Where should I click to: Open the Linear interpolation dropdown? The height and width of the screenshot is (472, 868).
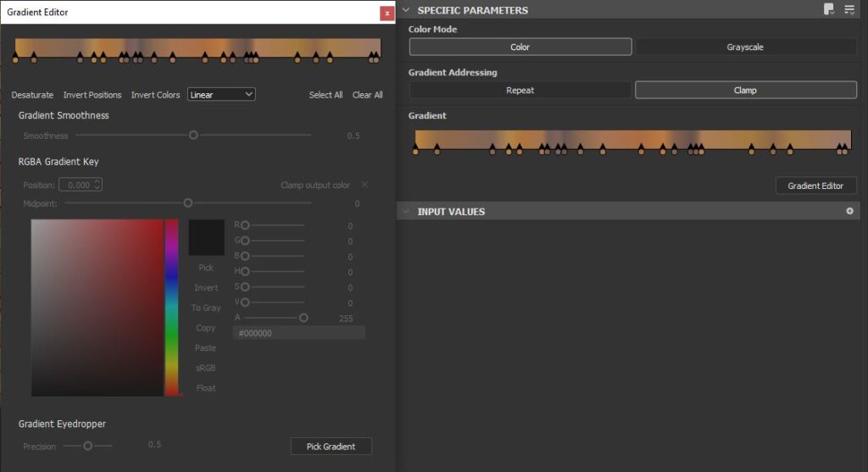pos(221,94)
